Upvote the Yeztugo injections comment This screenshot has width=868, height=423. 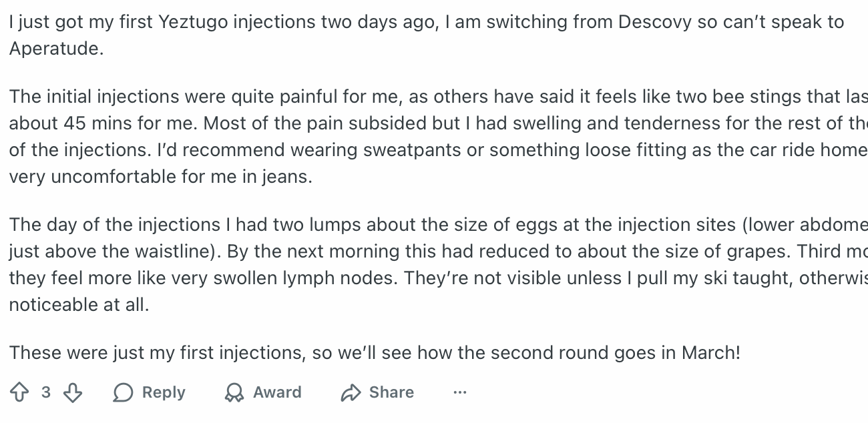(20, 392)
